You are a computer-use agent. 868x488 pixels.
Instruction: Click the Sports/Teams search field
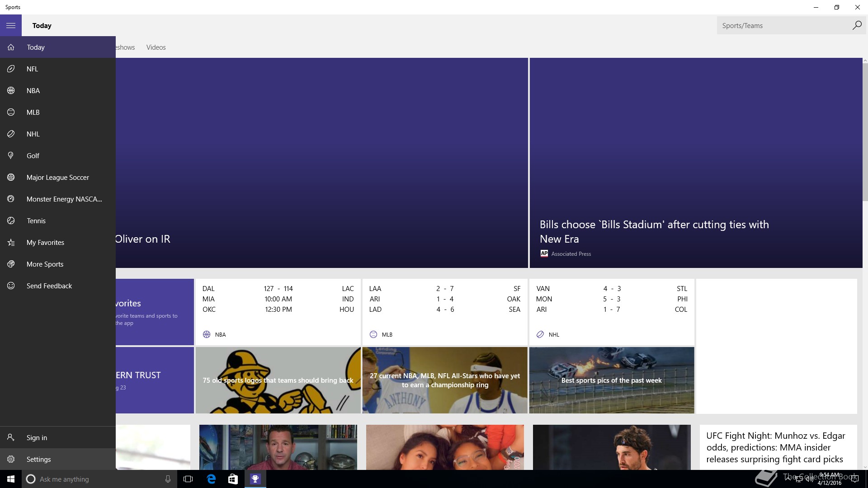tap(784, 25)
